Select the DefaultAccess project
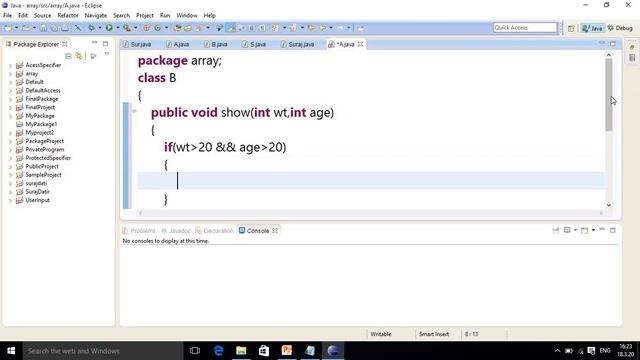Viewport: 640px width, 360px height. click(x=42, y=90)
